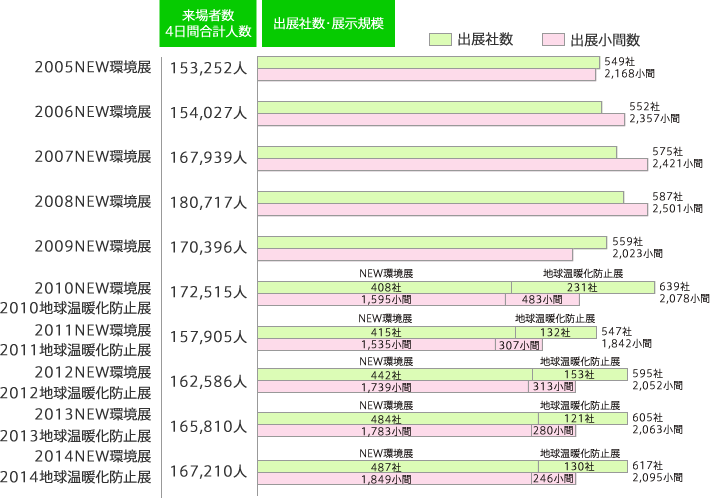Click the 1,842小間 total label

(627, 344)
